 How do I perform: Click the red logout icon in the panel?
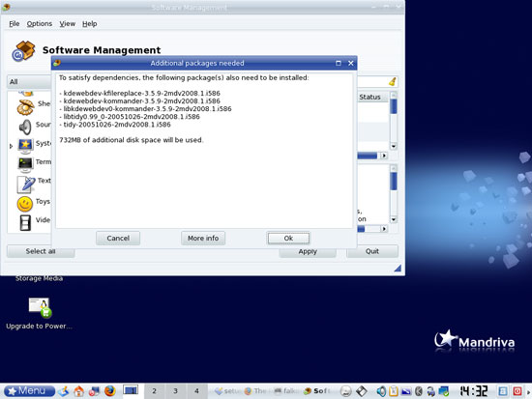[517, 391]
